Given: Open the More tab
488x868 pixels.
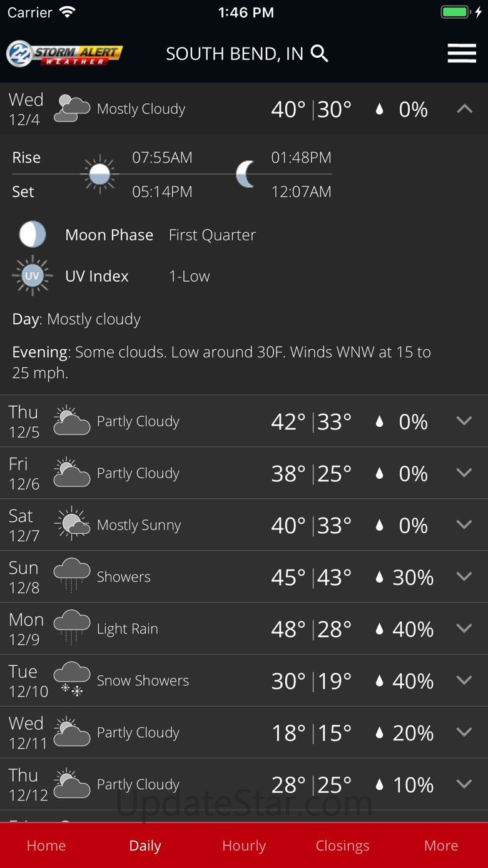Looking at the screenshot, I should (441, 845).
